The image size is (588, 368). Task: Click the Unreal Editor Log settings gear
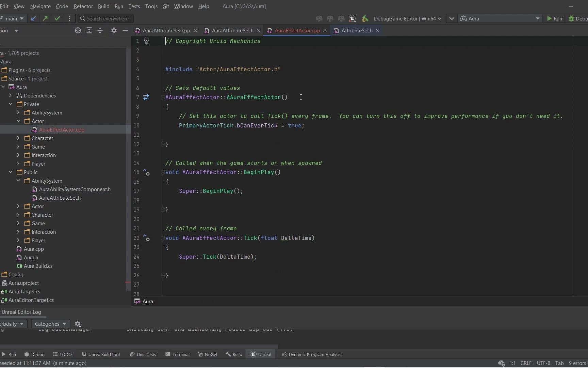78,324
